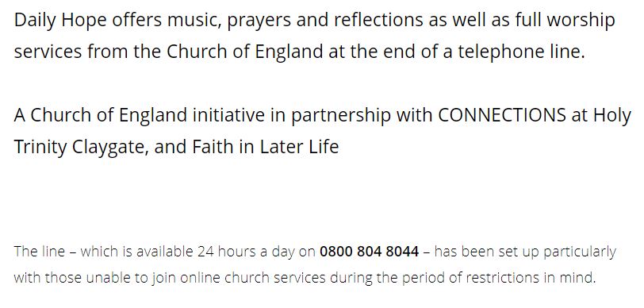Click the words Daily Hope at the start
The image size is (644, 308).
tap(60, 21)
